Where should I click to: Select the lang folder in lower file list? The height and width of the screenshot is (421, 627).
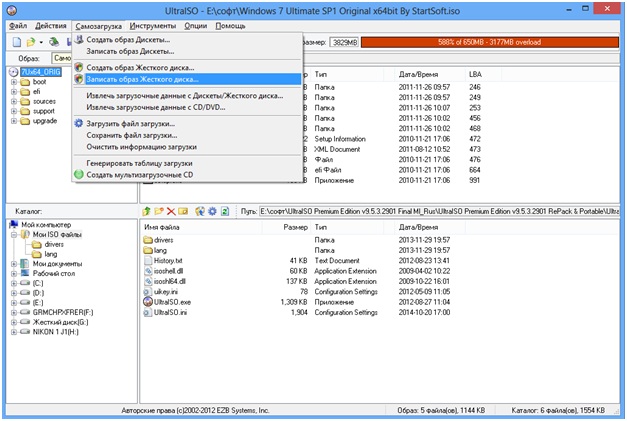click(160, 250)
